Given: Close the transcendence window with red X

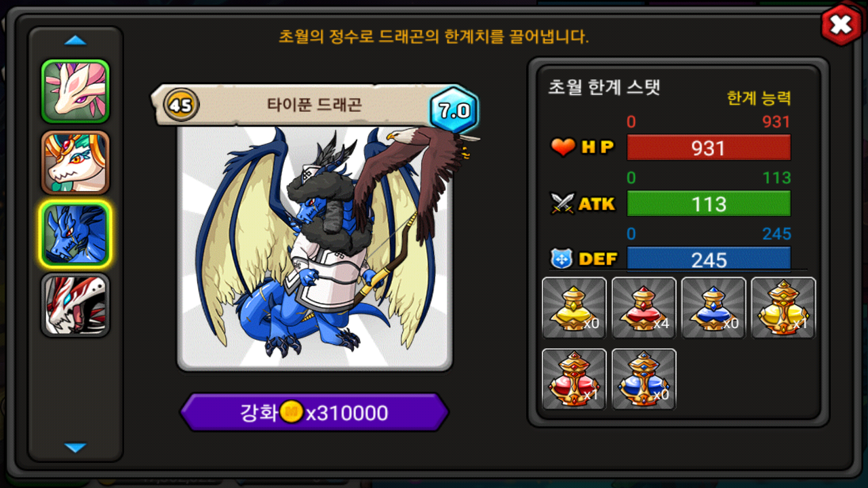Looking at the screenshot, I should tap(841, 25).
